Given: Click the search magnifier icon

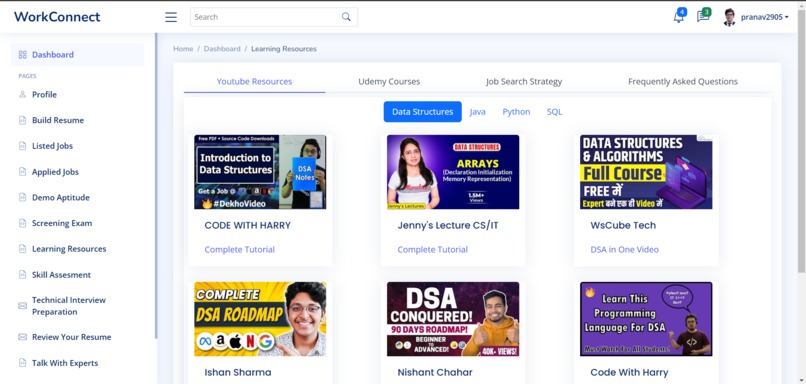Looking at the screenshot, I should click(346, 17).
